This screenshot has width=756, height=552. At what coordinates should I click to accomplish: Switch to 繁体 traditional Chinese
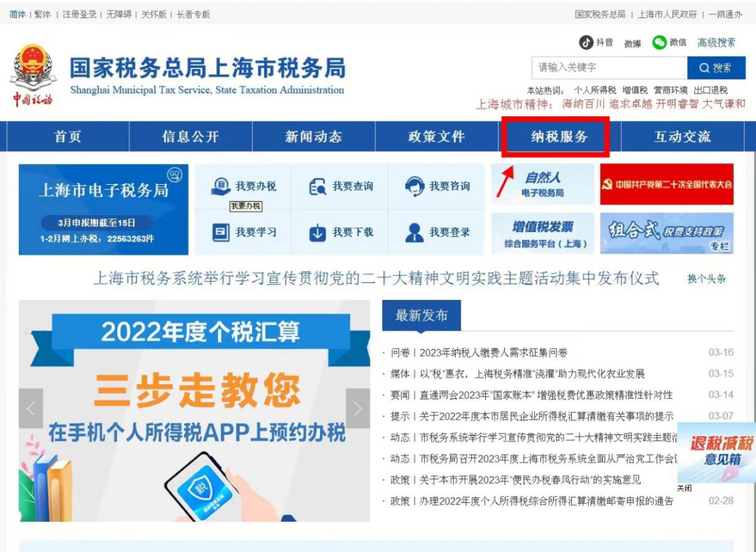point(43,15)
